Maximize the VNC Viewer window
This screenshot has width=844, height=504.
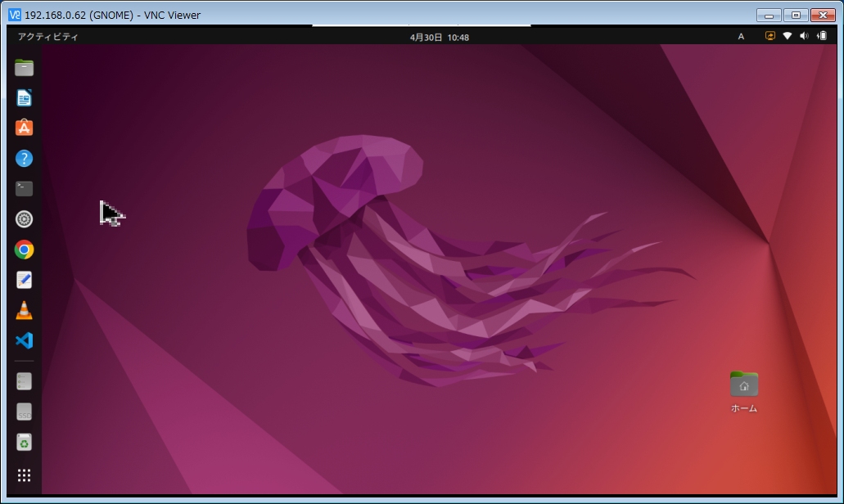click(x=796, y=15)
